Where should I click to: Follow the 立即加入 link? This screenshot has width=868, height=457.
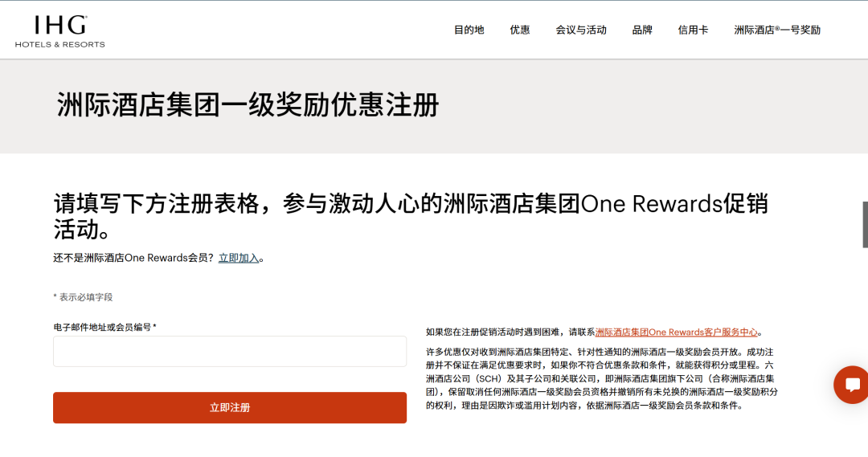pos(239,258)
